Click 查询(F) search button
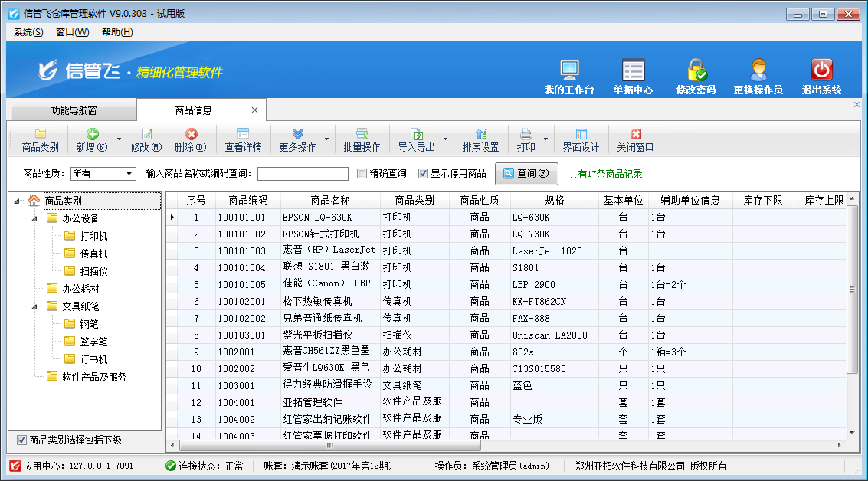Viewport: 868px width, 481px height. [x=526, y=174]
